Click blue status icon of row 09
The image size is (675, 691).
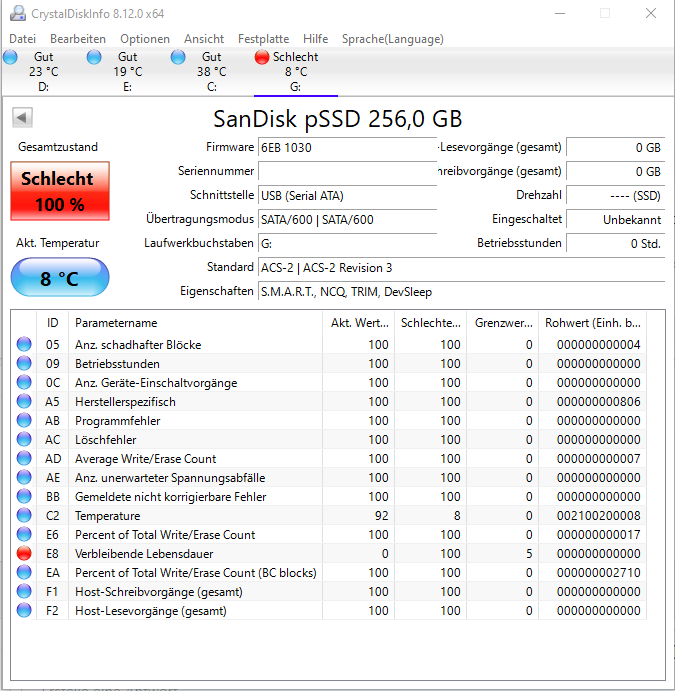click(24, 363)
